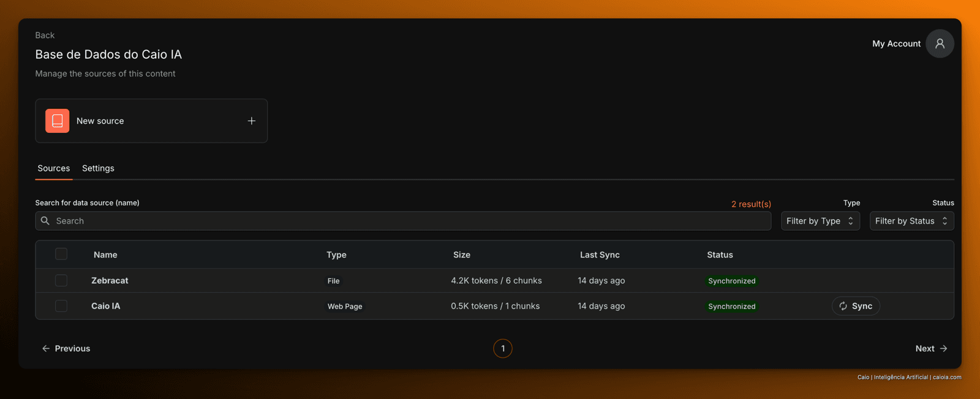This screenshot has height=399, width=980.
Task: Open the Zebracat source name
Action: 110,280
